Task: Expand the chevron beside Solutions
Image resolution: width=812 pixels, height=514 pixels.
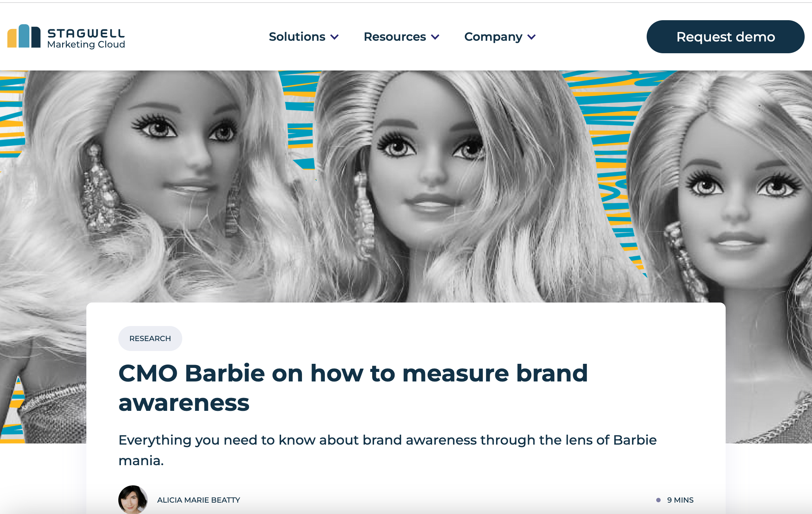Action: click(x=334, y=37)
